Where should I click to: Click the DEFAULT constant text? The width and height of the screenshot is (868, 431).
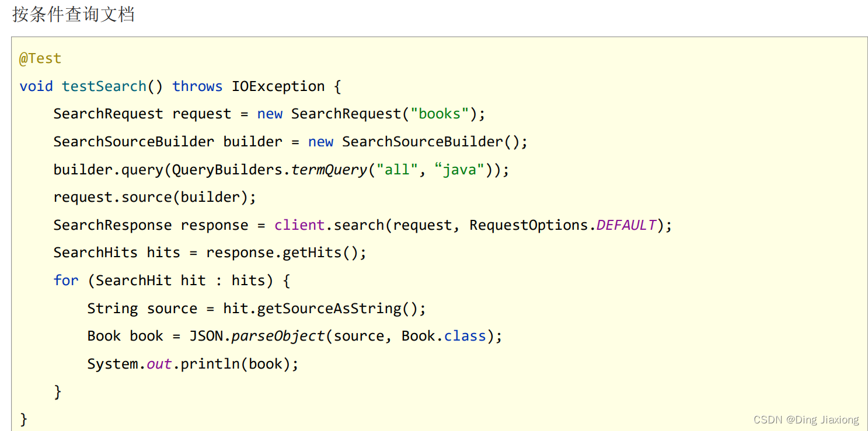(x=626, y=225)
